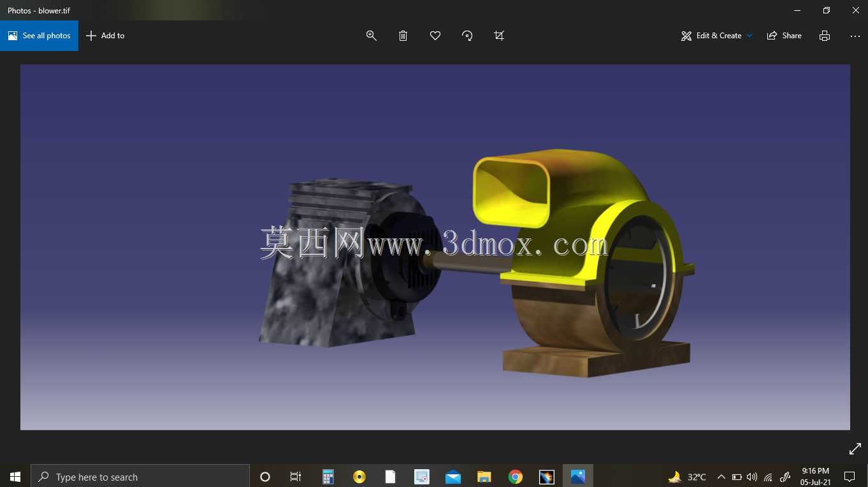
Task: Click the taskbar search input field
Action: [140, 476]
